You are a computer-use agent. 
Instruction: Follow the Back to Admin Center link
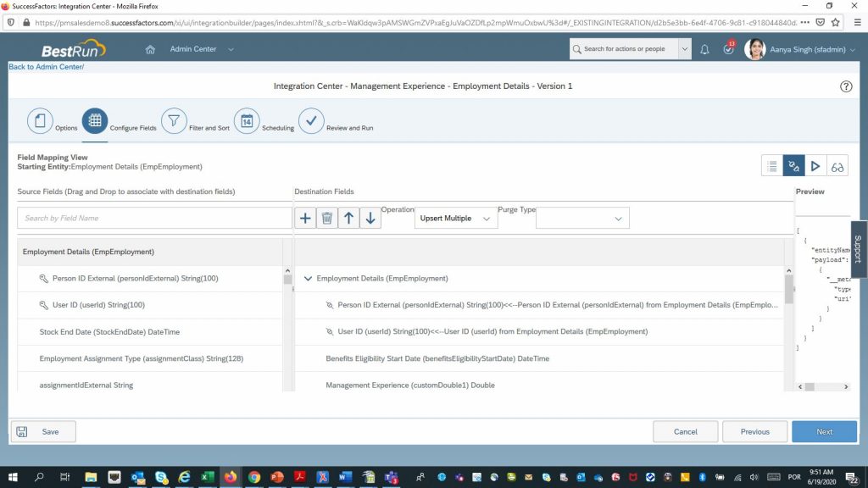(x=47, y=67)
